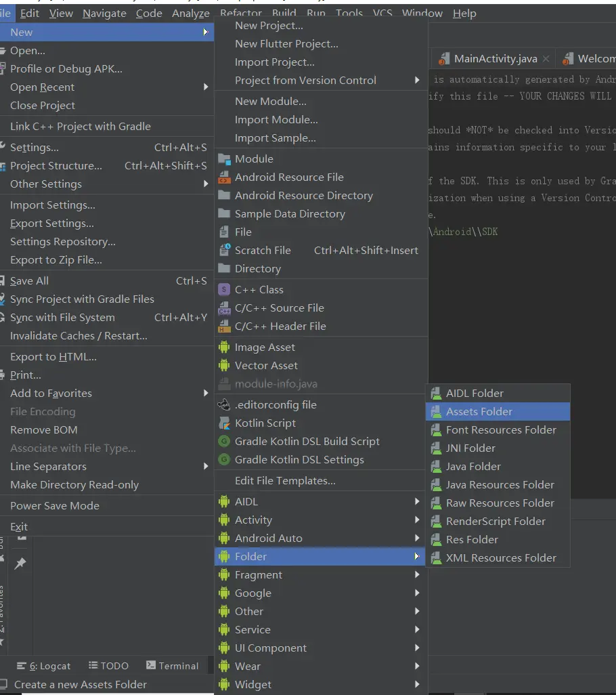
Task: Expand the Widget submenu arrow
Action: 417,684
